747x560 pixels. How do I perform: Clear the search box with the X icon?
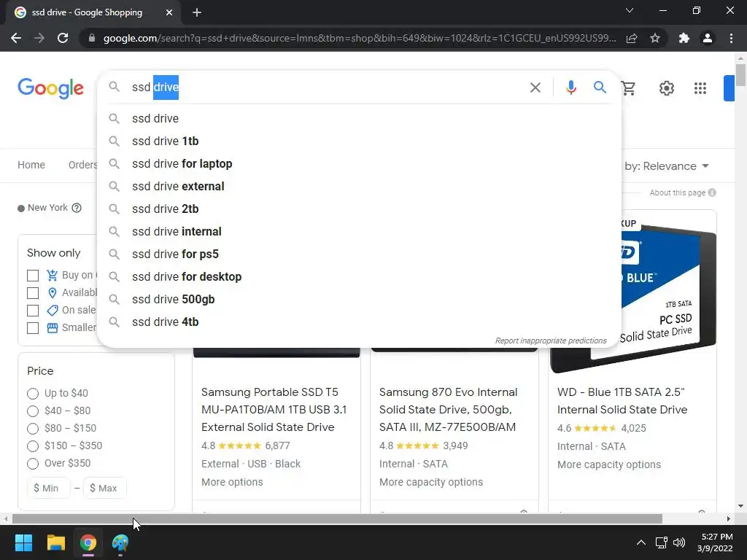coord(535,87)
